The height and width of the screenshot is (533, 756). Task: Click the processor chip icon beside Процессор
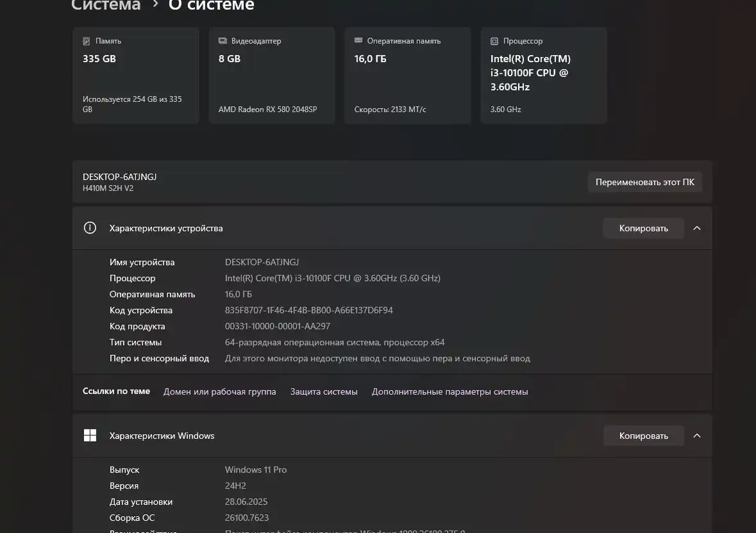tap(494, 41)
